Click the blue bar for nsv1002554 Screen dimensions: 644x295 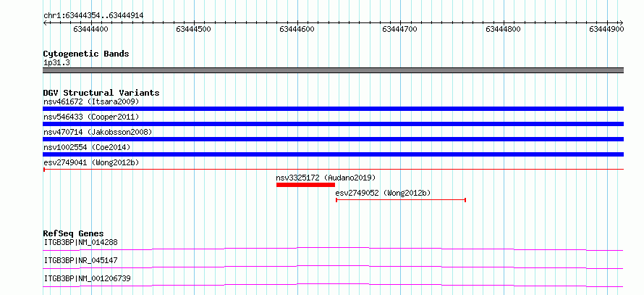pyautogui.click(x=334, y=154)
